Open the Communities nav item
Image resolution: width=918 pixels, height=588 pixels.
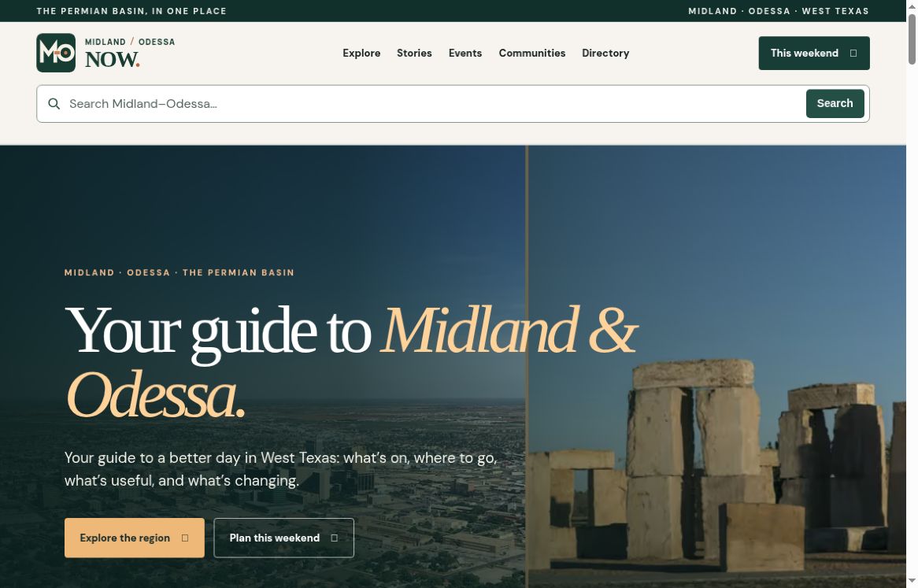point(531,54)
